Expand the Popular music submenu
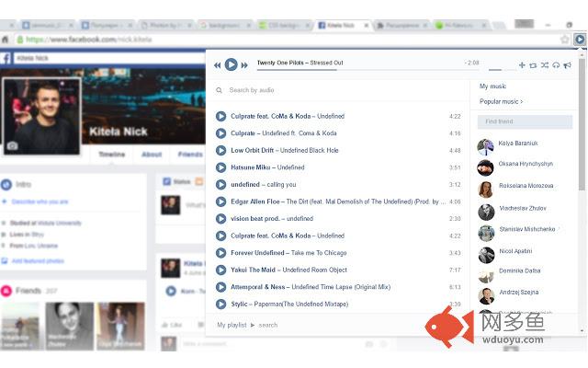Screen dimensions: 588x368 (x=501, y=101)
